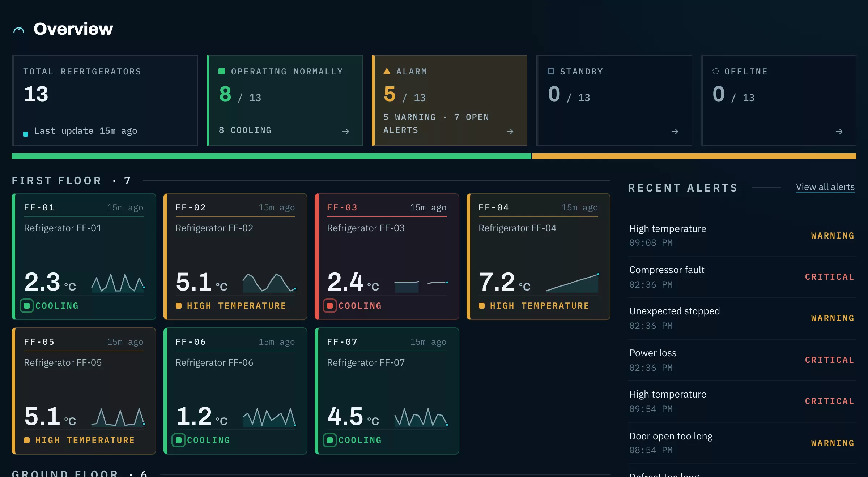The image size is (868, 477).
Task: Select the Compressor fault alert
Action: 742,277
